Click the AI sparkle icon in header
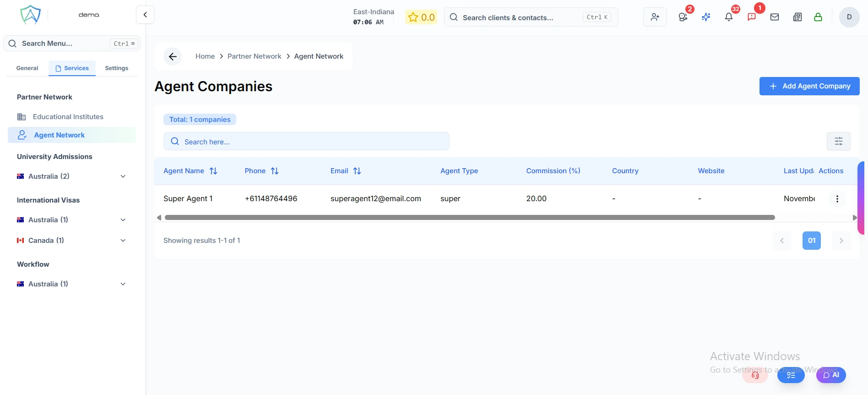This screenshot has width=868, height=395. point(705,17)
